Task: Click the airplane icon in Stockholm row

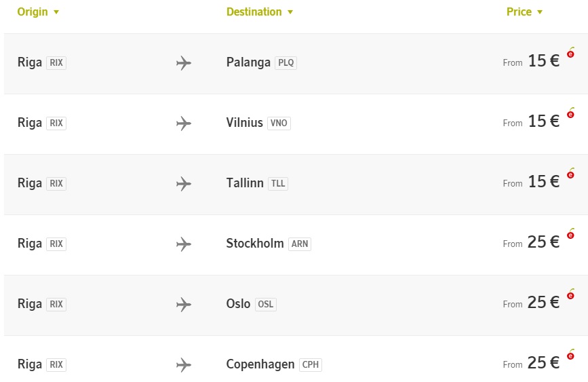Action: click(184, 244)
